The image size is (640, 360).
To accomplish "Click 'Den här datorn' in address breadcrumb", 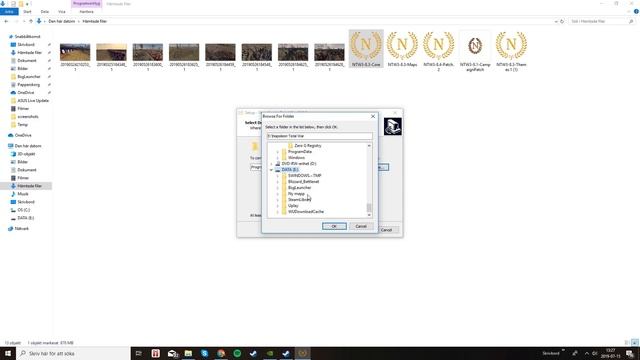I will [x=62, y=21].
